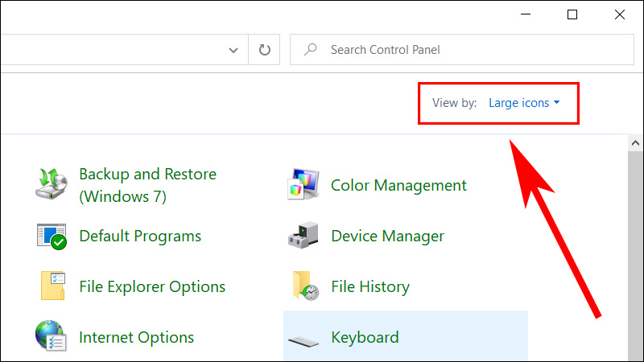Open the Backup and Restore icon
Viewport: 644px width, 362px height.
tap(54, 185)
